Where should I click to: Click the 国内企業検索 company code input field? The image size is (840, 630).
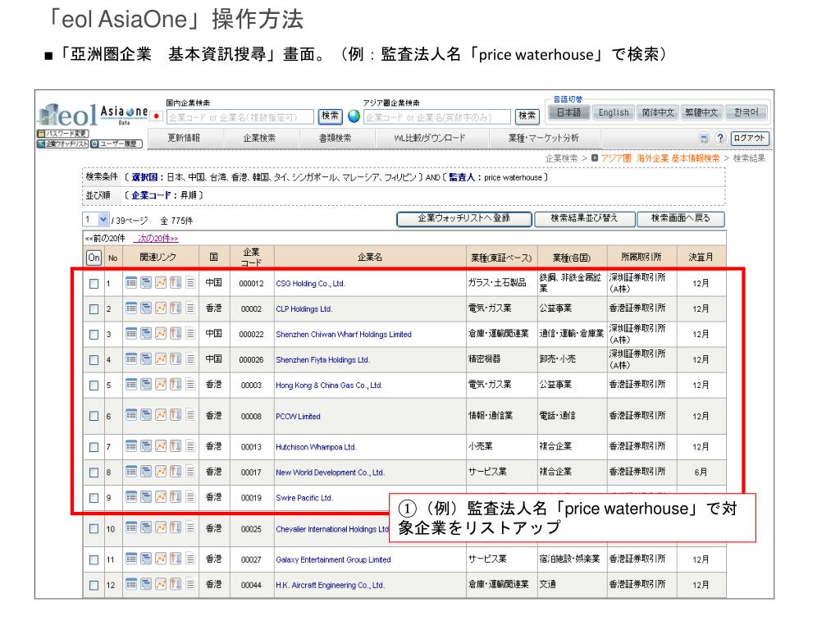click(240, 116)
